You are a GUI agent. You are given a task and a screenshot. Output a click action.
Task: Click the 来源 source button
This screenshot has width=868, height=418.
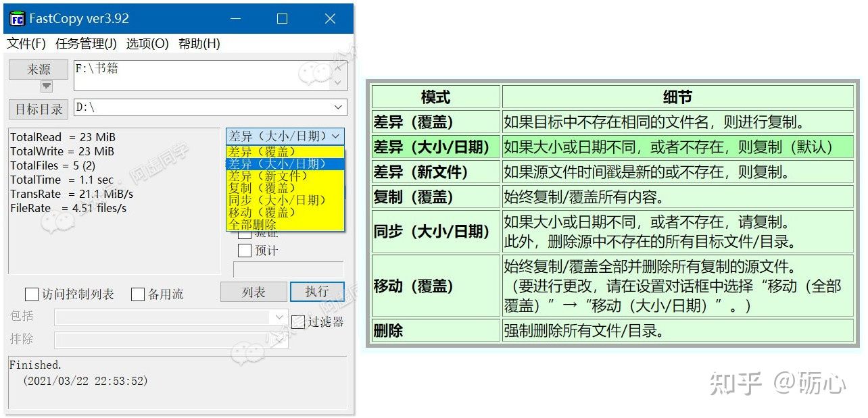39,70
